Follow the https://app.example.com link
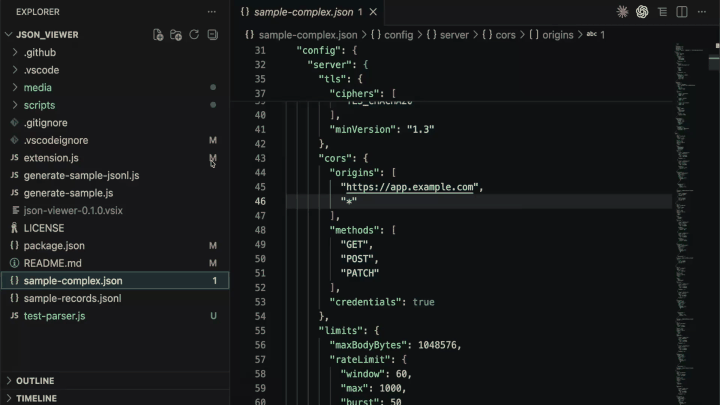720x405 pixels. tap(409, 187)
